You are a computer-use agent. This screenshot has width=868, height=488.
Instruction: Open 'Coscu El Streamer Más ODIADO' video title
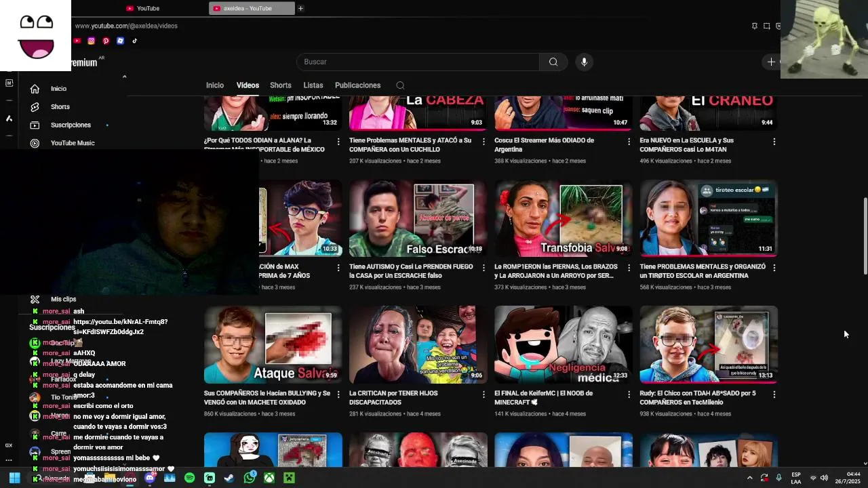545,144
